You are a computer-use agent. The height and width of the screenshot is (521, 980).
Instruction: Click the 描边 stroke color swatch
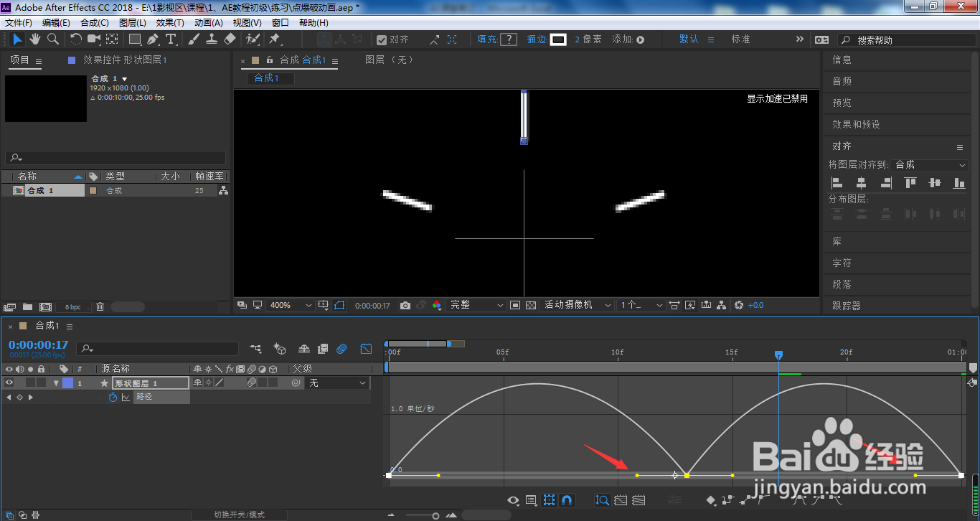[x=558, y=39]
